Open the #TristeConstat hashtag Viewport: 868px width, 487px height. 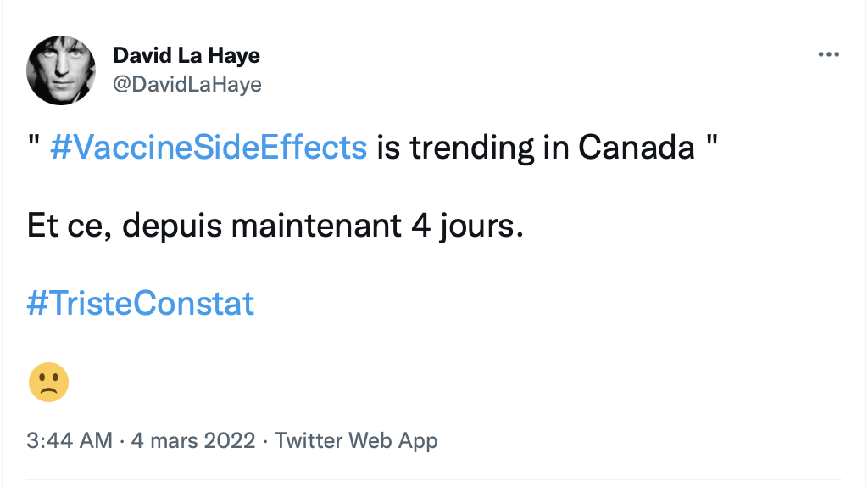pos(141,303)
